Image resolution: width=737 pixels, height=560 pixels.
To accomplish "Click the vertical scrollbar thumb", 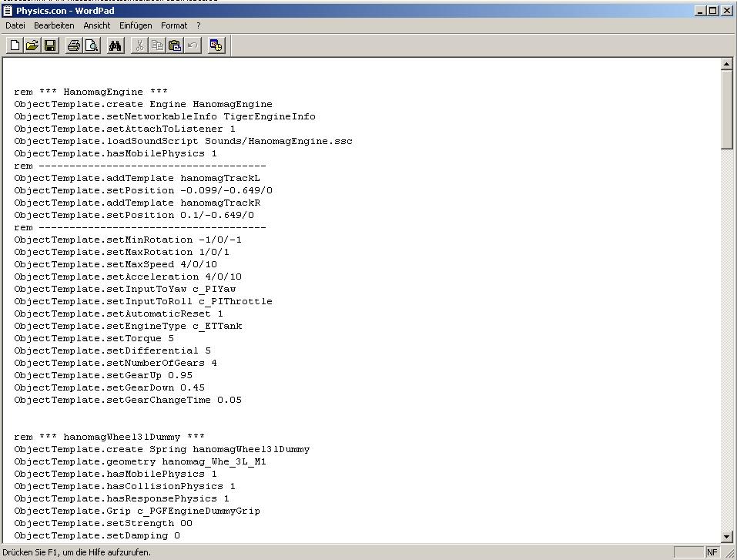I will click(x=727, y=109).
